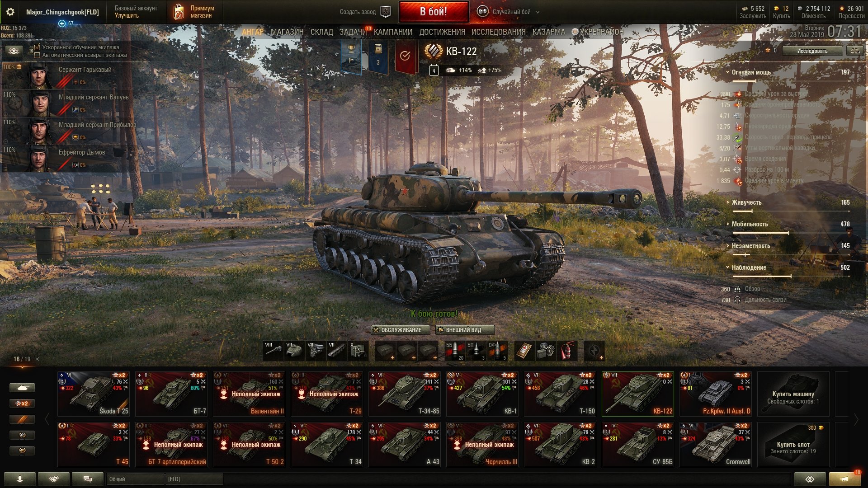Viewport: 868px width, 488px height.
Task: Open the red personal missions flag
Action: click(405, 56)
